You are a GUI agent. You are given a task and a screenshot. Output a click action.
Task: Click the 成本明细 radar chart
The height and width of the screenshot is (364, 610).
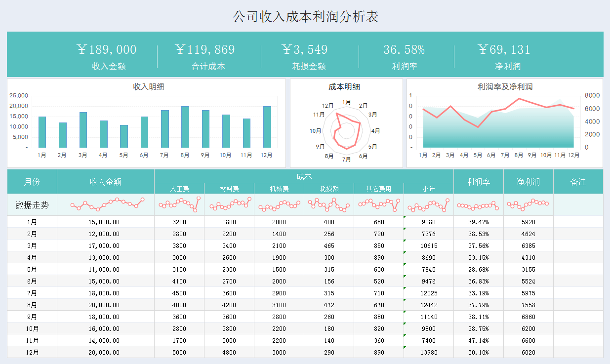346,123
